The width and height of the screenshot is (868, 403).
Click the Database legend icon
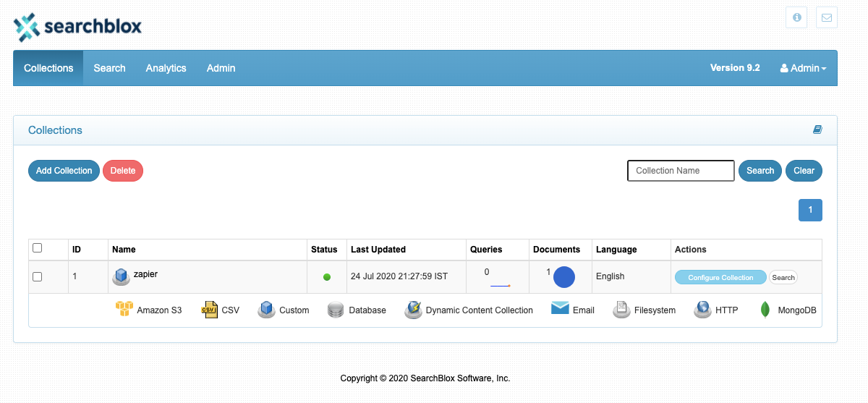tap(336, 310)
